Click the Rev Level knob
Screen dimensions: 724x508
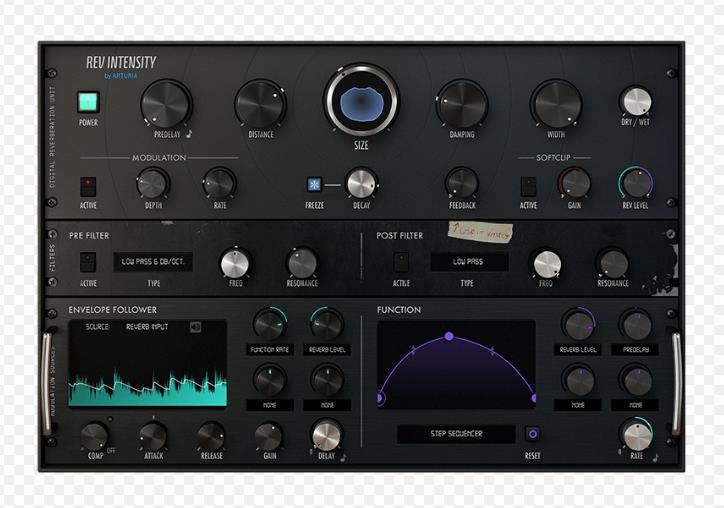coord(636,183)
